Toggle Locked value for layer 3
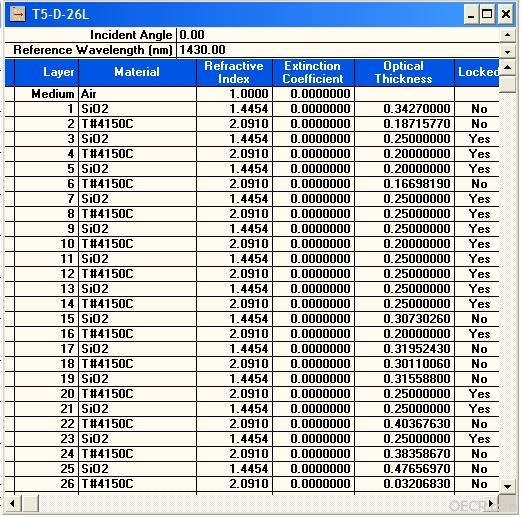Viewport: 522px width, 517px height. [477, 139]
